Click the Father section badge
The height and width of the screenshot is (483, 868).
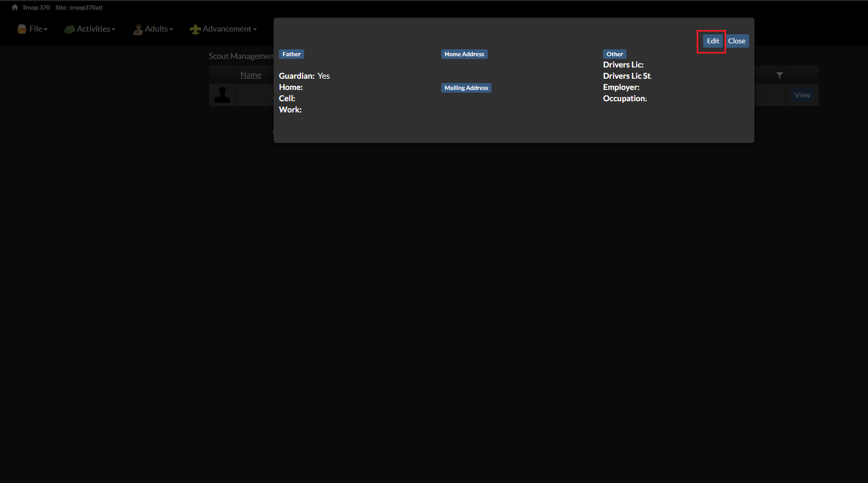(291, 54)
